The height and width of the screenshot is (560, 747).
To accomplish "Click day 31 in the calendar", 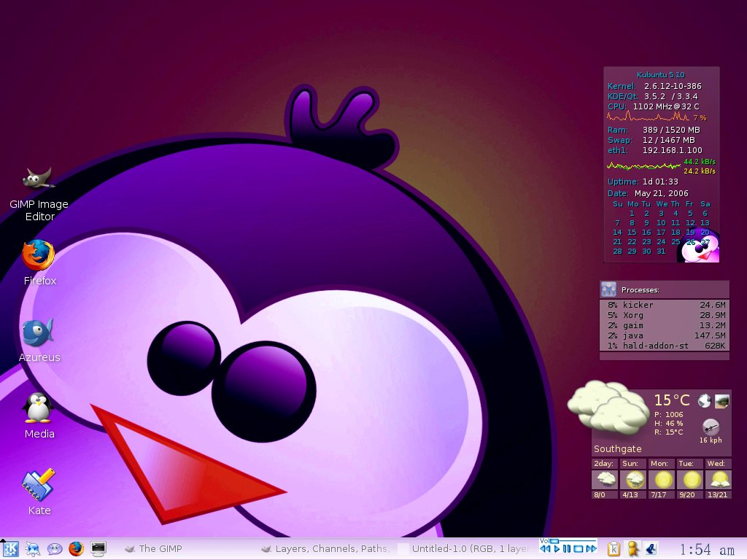I will pos(661,252).
